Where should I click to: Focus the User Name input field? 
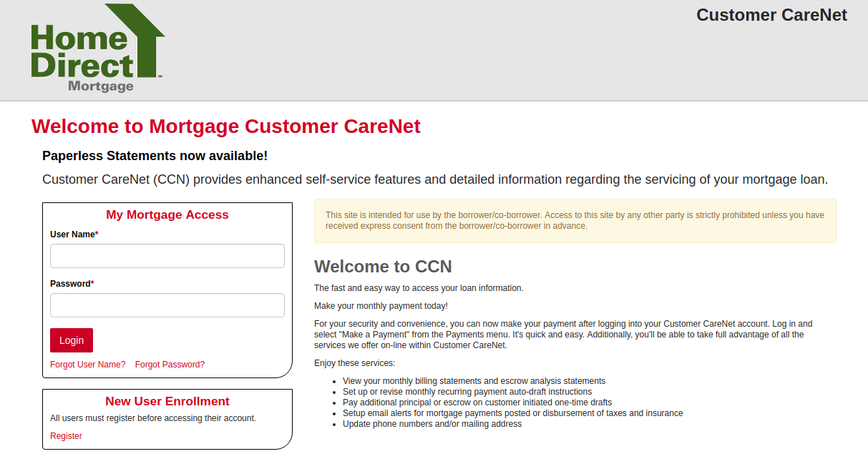[167, 256]
